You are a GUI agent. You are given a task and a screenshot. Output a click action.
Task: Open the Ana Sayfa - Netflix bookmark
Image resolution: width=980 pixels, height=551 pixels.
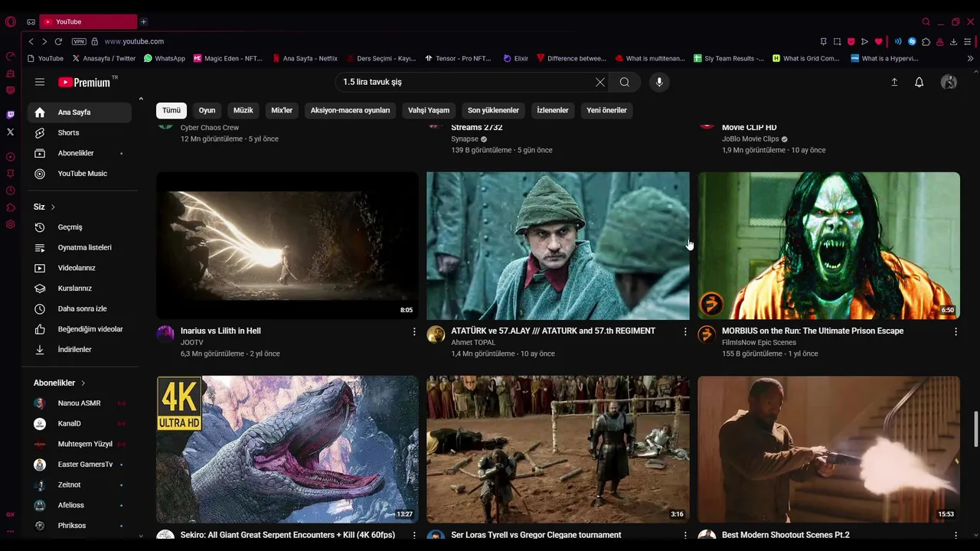[x=304, y=58]
